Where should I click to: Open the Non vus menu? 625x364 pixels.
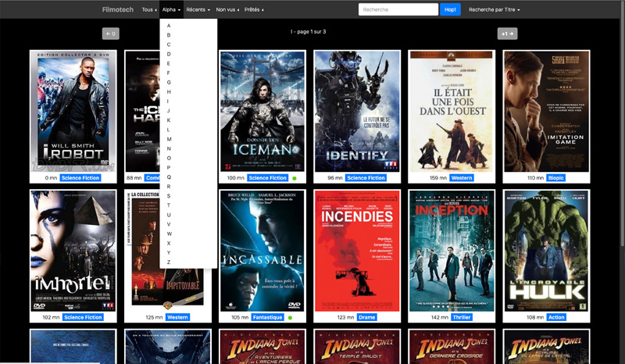coord(227,9)
